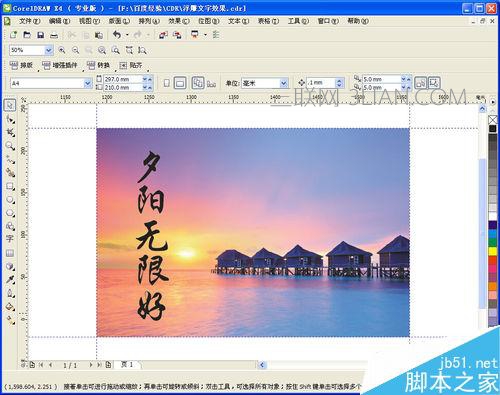
Task: Click the Zoom Out magnifier icon
Action: point(76,50)
